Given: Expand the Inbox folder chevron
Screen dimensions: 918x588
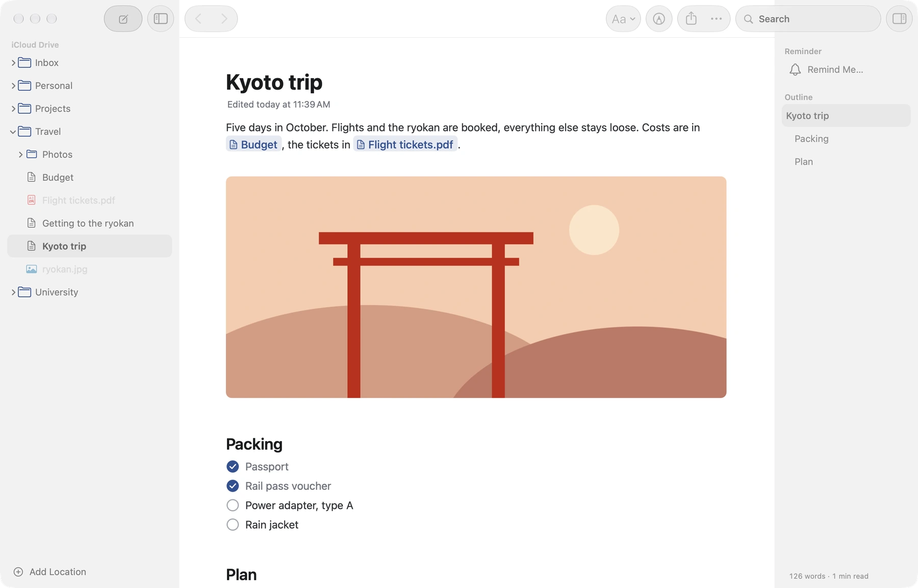Looking at the screenshot, I should [13, 63].
